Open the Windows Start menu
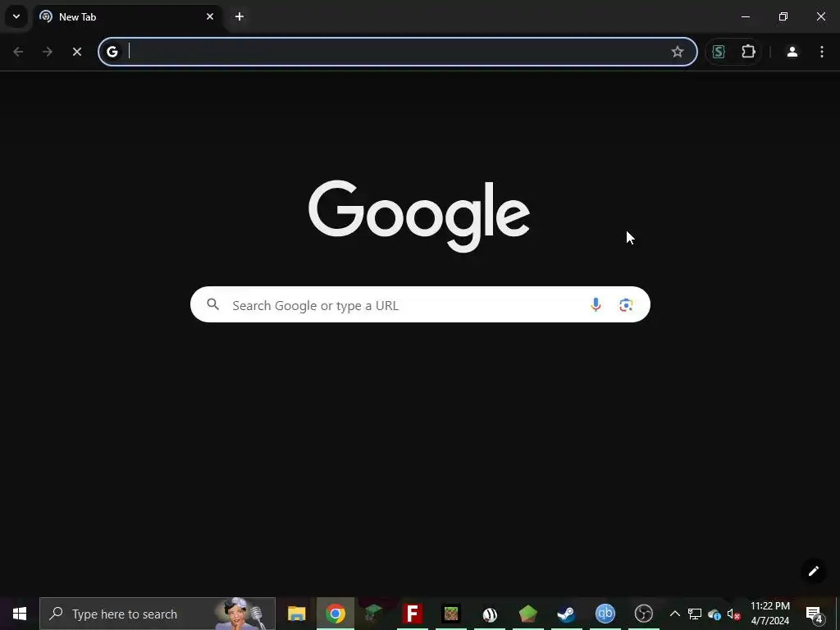840x630 pixels. (x=20, y=614)
